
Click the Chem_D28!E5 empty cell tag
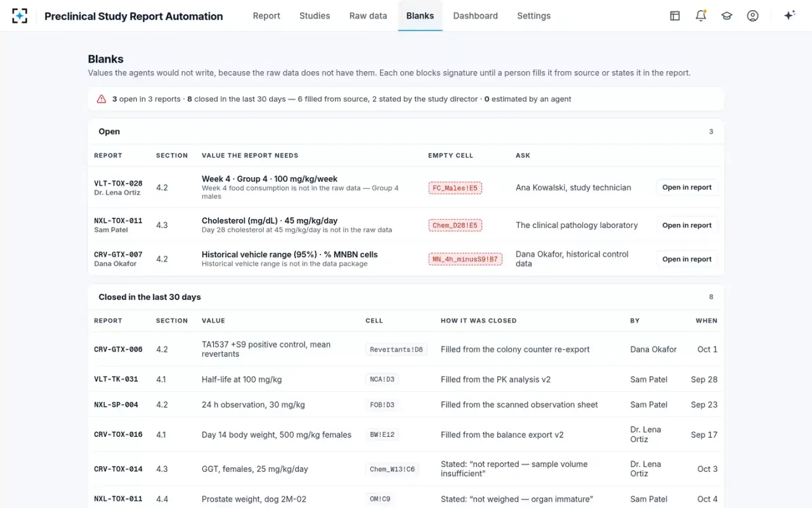[455, 225]
